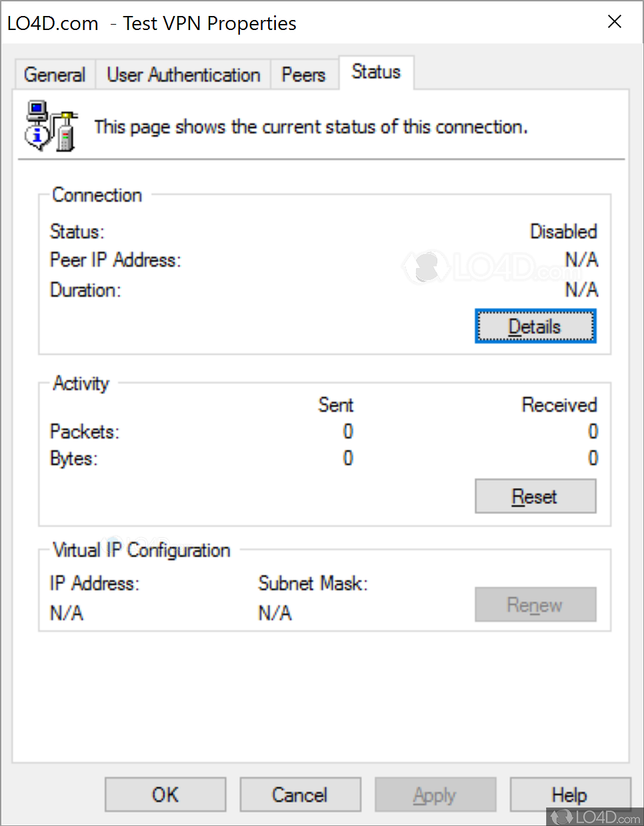Close the Test VPN Properties window
This screenshot has width=644, height=826.
coord(615,22)
